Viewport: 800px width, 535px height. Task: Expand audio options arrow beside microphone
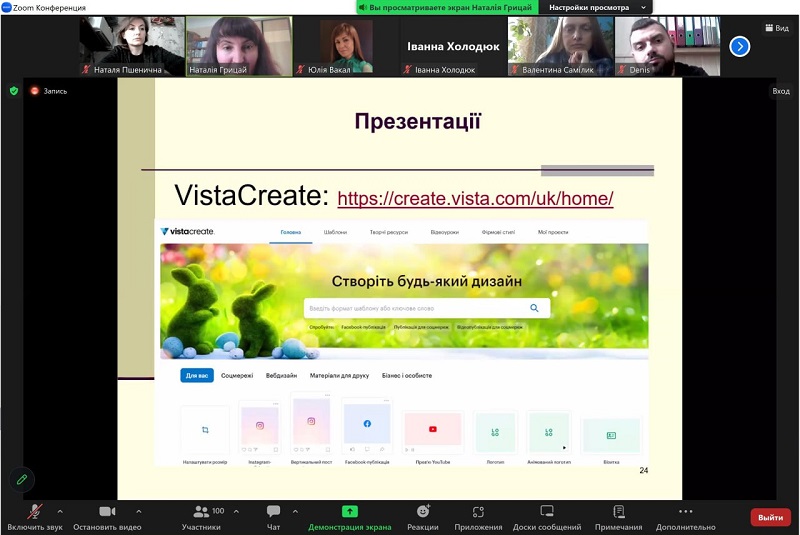coord(60,511)
